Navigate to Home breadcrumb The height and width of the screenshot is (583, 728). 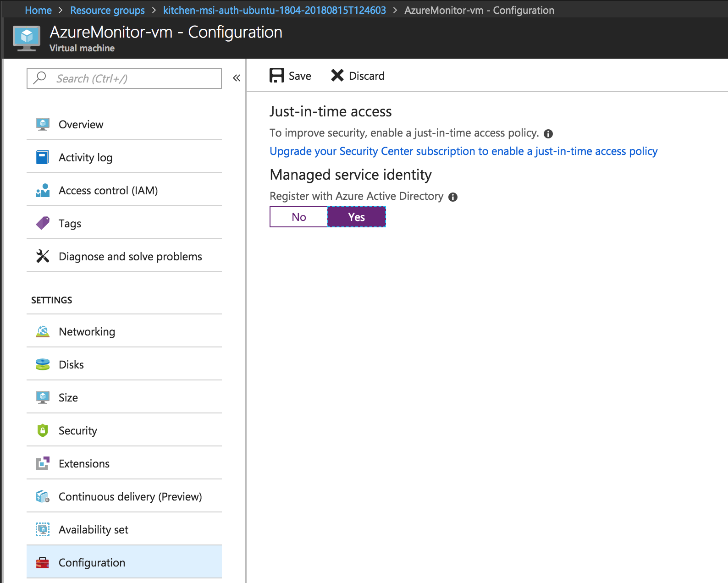(x=38, y=10)
